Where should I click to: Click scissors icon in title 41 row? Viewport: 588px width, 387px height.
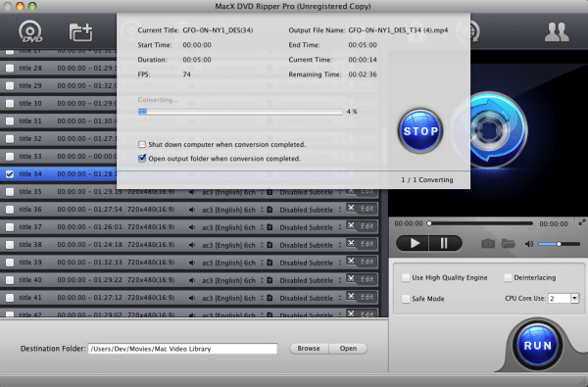pos(351,296)
